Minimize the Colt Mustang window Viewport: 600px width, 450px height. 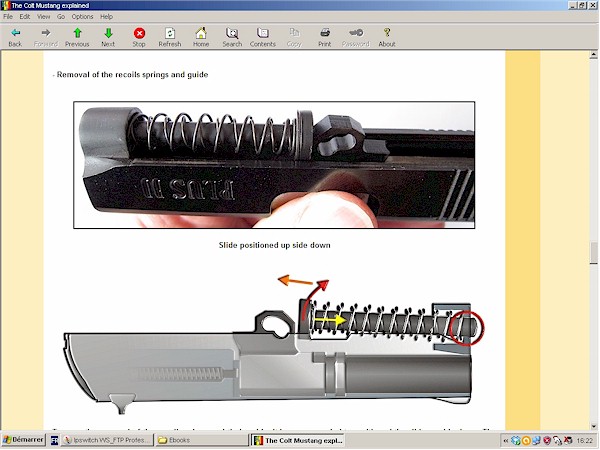point(573,5)
